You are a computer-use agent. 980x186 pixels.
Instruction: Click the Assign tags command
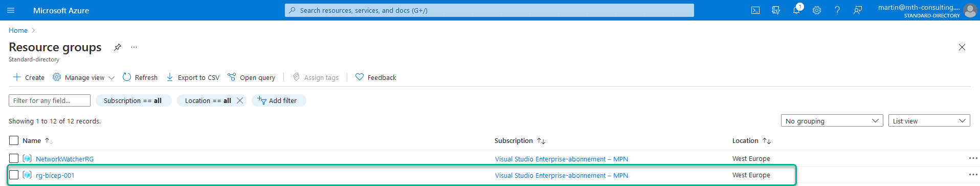tap(316, 77)
